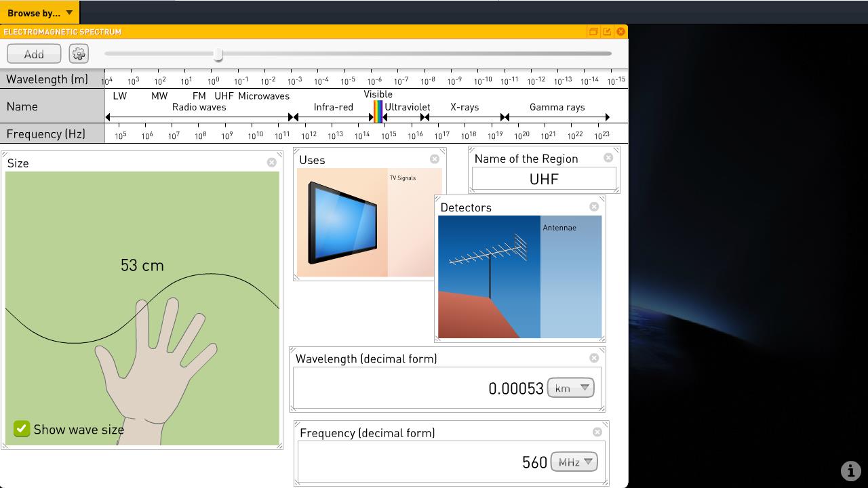Close the Size panel

pos(271,162)
